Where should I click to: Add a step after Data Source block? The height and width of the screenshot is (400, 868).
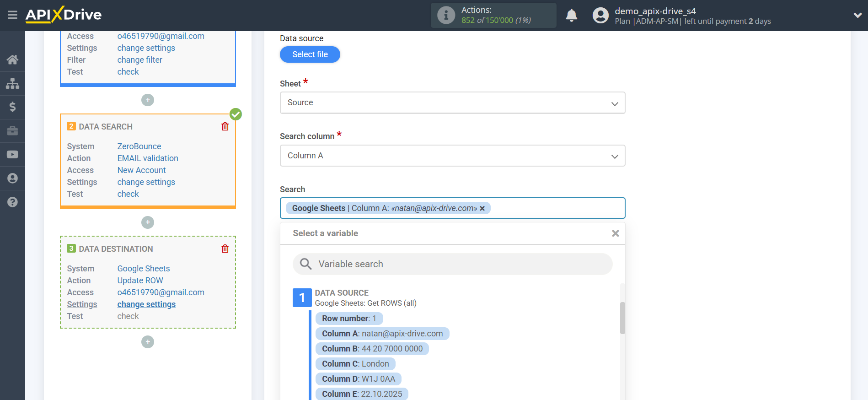(148, 100)
